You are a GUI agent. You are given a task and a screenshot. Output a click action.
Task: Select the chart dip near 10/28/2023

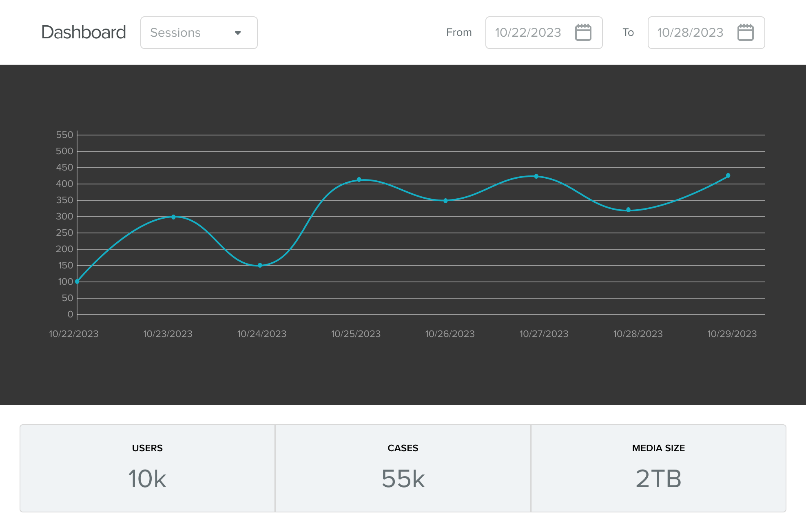[x=628, y=210]
